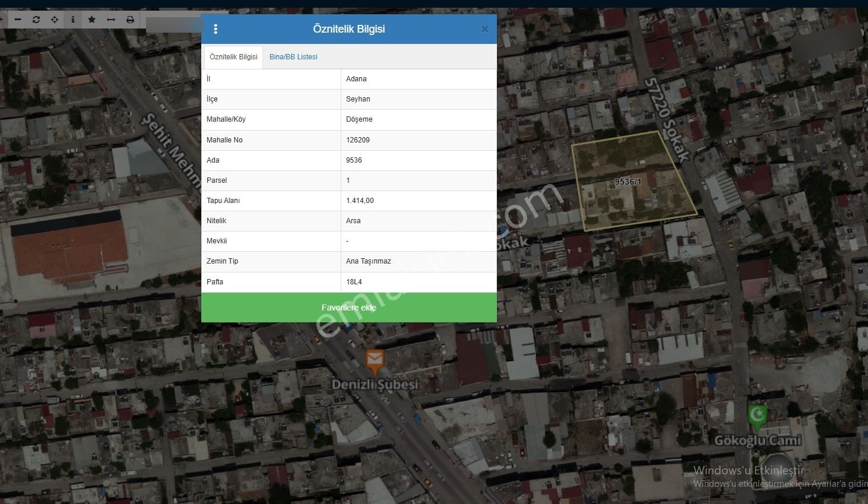Click the Ada value 9536 cell

(354, 160)
